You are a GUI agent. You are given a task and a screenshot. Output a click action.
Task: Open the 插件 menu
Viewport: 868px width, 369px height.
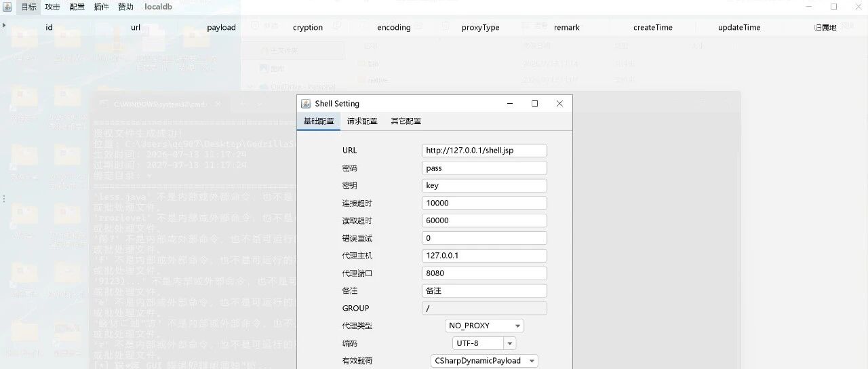point(101,7)
